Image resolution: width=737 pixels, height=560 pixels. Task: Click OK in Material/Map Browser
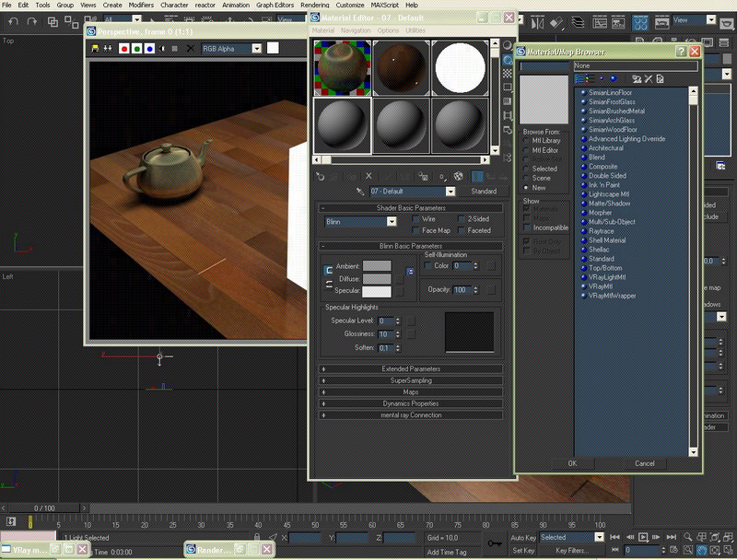click(x=572, y=463)
